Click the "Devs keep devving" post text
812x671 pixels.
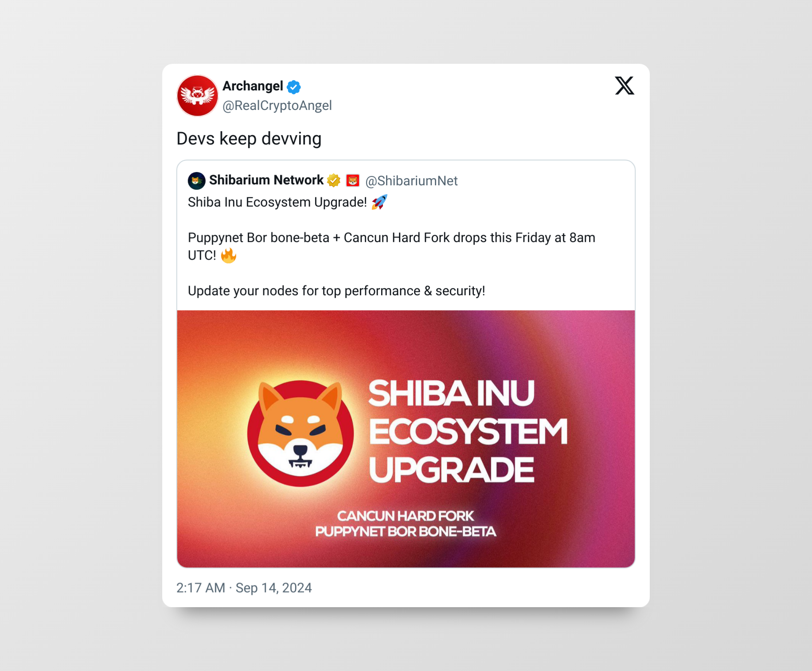[x=249, y=139]
